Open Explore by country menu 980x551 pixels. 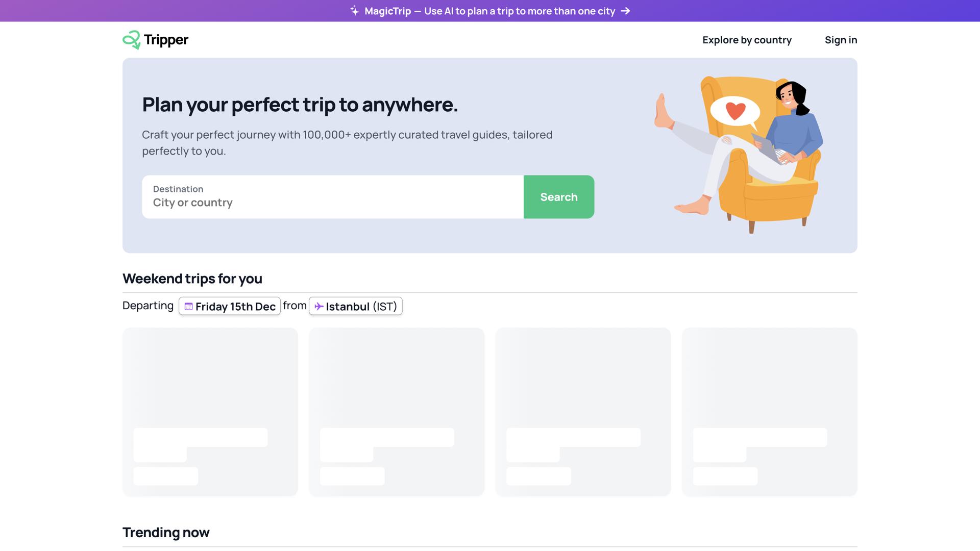[x=747, y=40]
